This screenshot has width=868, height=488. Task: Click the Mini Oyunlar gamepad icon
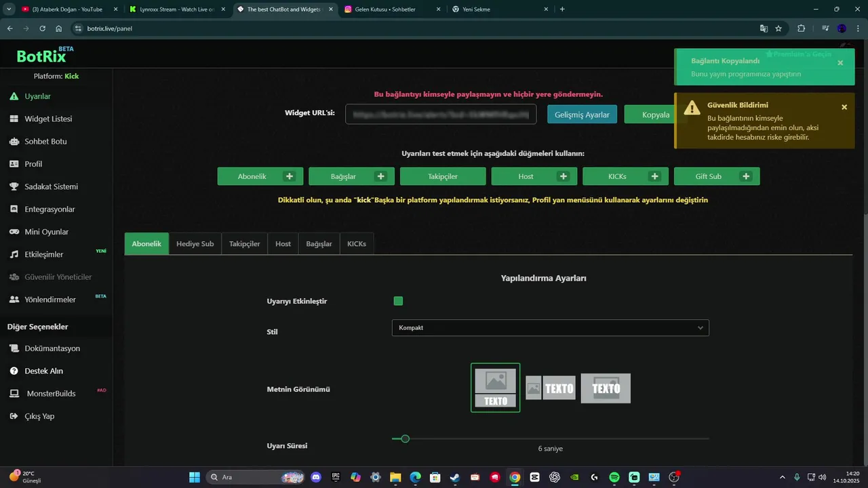coord(14,232)
